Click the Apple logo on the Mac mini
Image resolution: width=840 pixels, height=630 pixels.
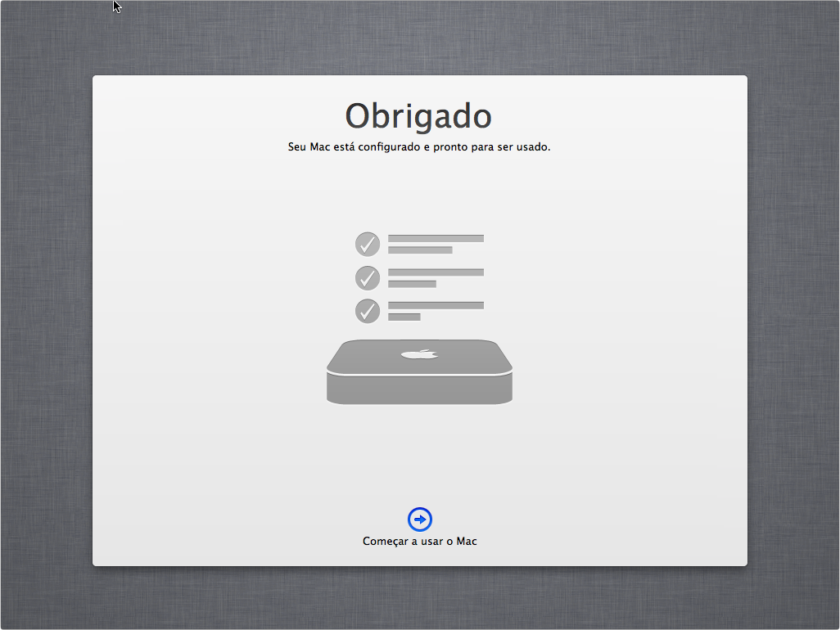tap(419, 354)
